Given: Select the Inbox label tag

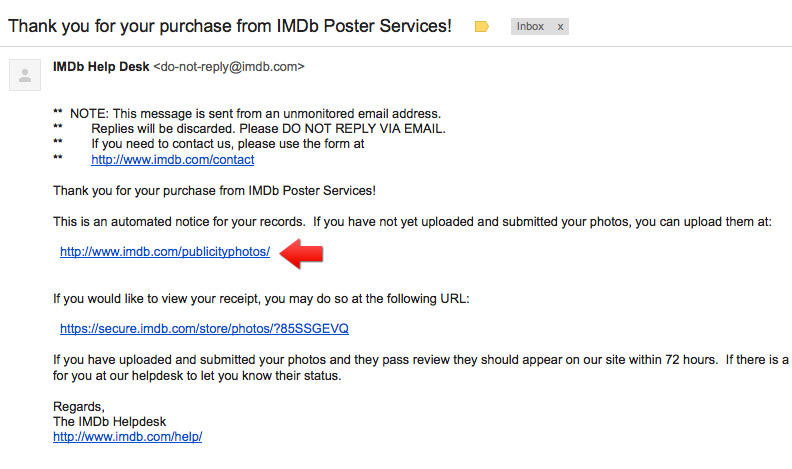Looking at the screenshot, I should 530,26.
